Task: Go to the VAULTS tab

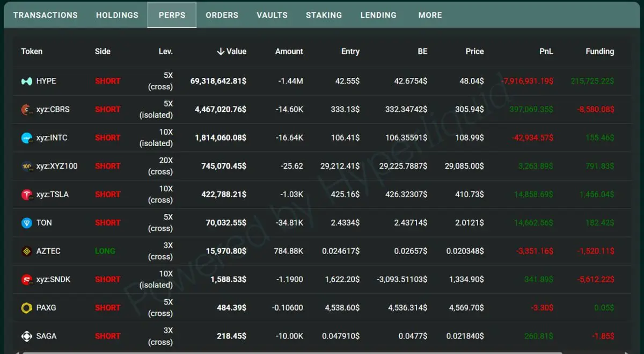Action: pyautogui.click(x=272, y=15)
